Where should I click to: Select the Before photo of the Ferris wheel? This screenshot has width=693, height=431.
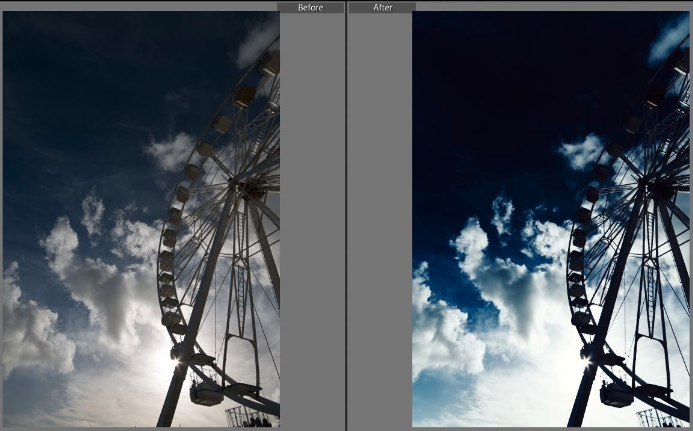(141, 219)
